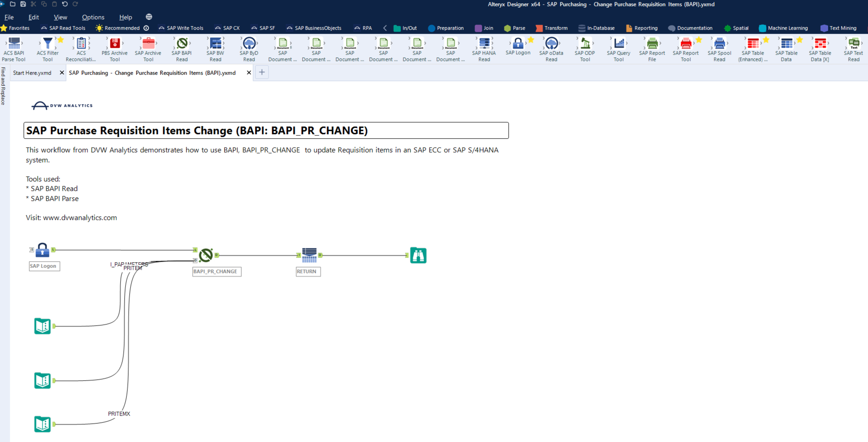Open the Options menu
Viewport: 868px width, 442px height.
[x=93, y=17]
